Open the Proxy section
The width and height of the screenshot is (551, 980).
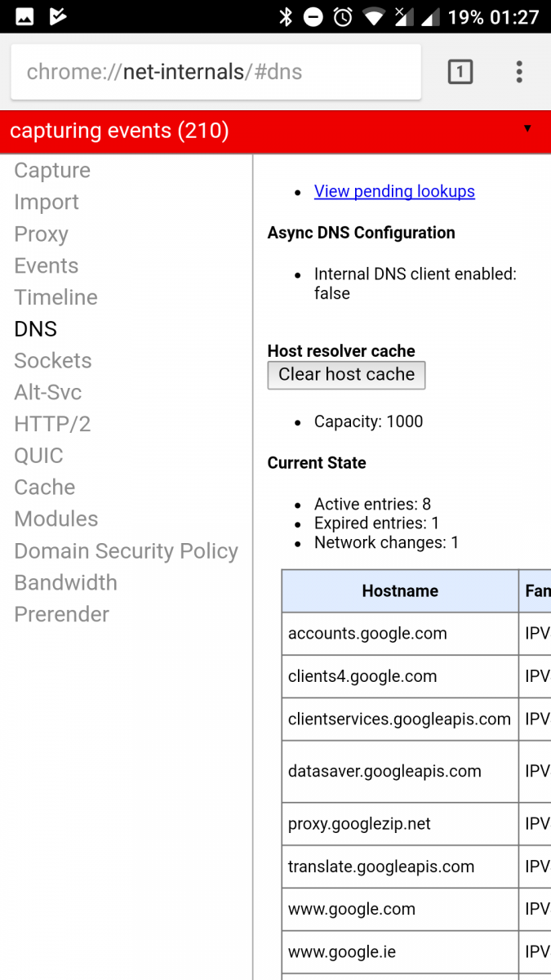click(x=41, y=234)
